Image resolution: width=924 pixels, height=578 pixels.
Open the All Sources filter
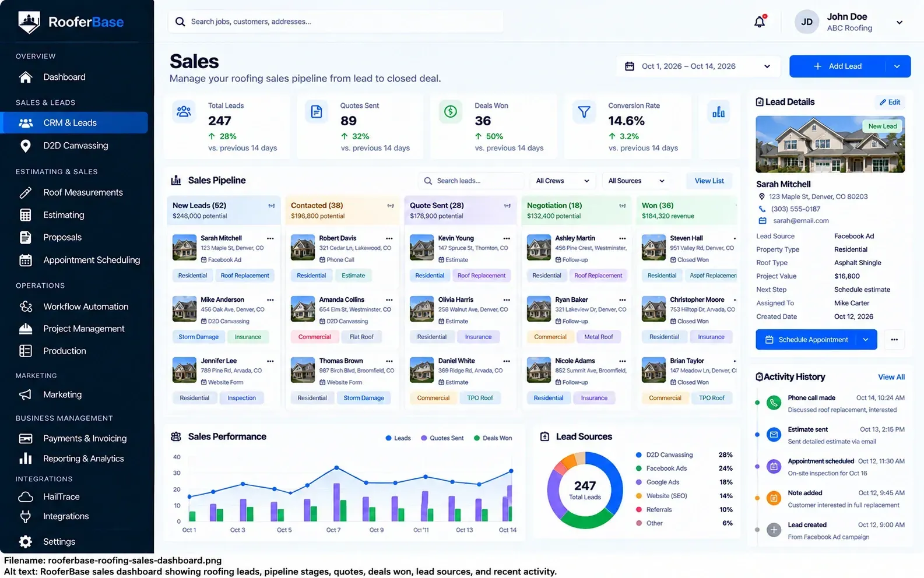(636, 181)
